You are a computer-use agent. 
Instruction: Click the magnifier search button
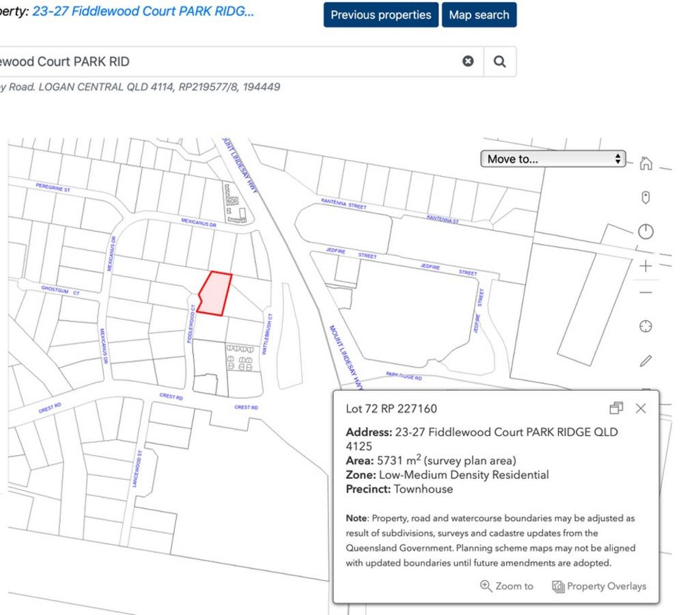pyautogui.click(x=500, y=61)
